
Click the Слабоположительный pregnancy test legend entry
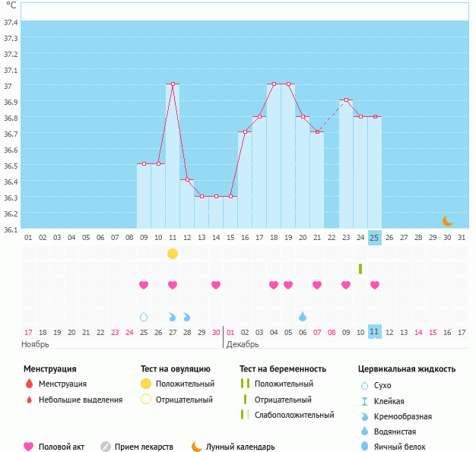pos(294,415)
